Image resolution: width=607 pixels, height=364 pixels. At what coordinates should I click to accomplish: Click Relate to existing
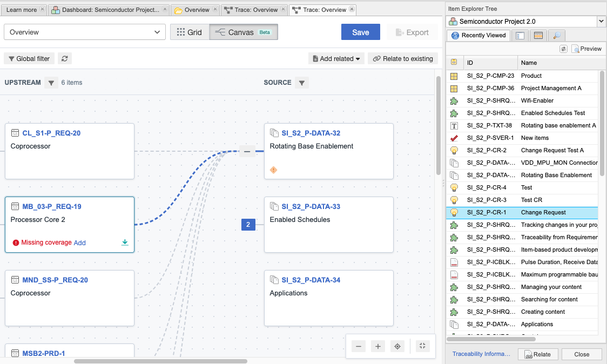coord(403,58)
